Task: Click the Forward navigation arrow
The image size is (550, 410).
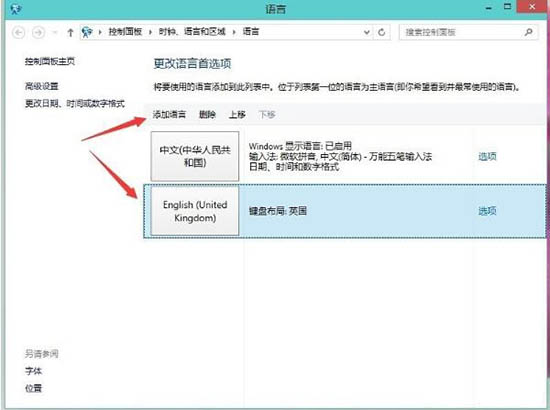Action: [38, 33]
